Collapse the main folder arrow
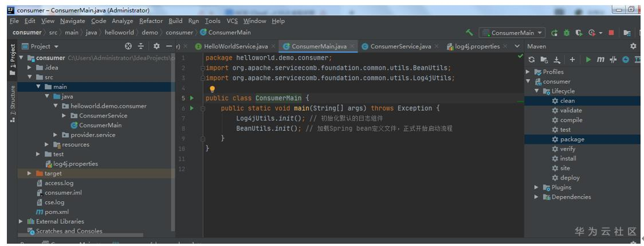Image resolution: width=644 pixels, height=246 pixels. (x=38, y=87)
